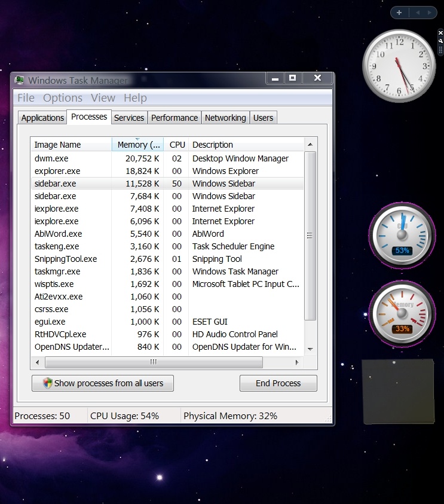Open the File menu
This screenshot has height=504, width=444.
26,97
